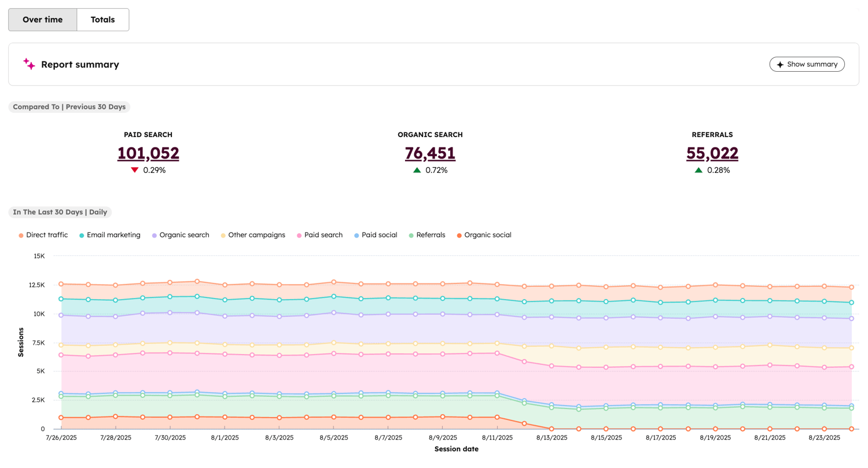Click the green increase arrow under Organic Search
The width and height of the screenshot is (868, 468).
click(x=416, y=170)
